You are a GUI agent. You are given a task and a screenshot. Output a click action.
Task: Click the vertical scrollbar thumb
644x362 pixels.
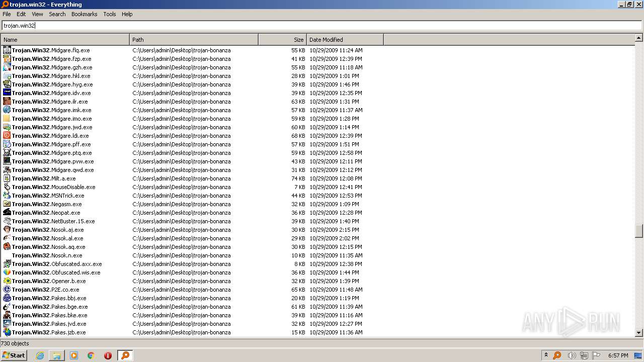click(639, 231)
